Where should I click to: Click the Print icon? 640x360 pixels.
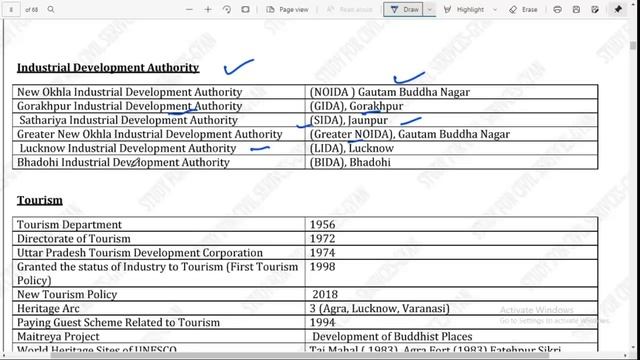click(558, 9)
